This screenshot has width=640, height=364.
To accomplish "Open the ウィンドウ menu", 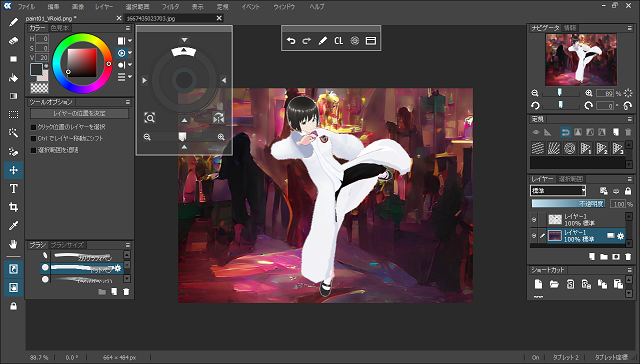I will [x=284, y=7].
